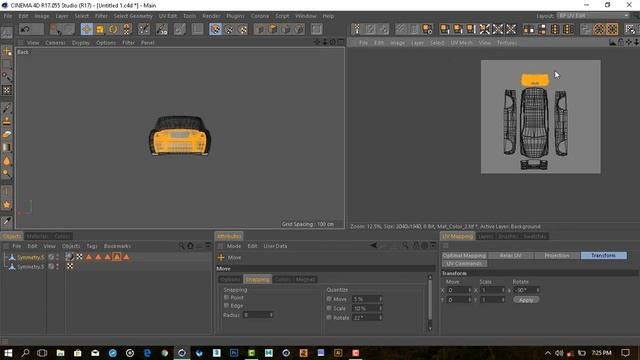Select the highlighted orange UVW tag on Symmetry.5
This screenshot has width=640, height=360.
[x=117, y=257]
